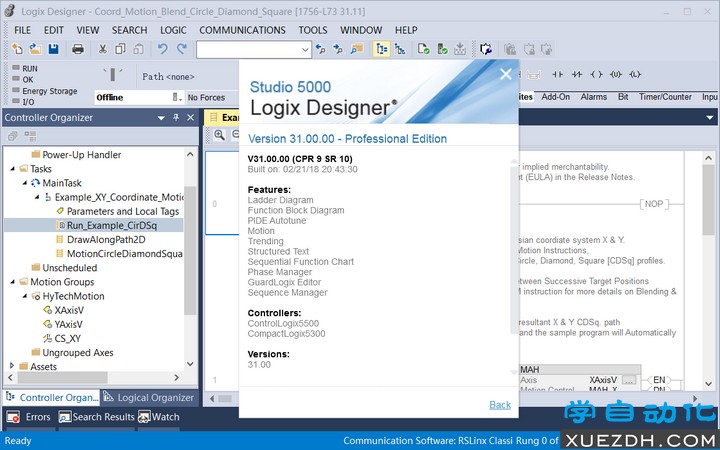Image resolution: width=720 pixels, height=450 pixels.
Task: Save the project with the floppy disk icon
Action: tap(54, 49)
